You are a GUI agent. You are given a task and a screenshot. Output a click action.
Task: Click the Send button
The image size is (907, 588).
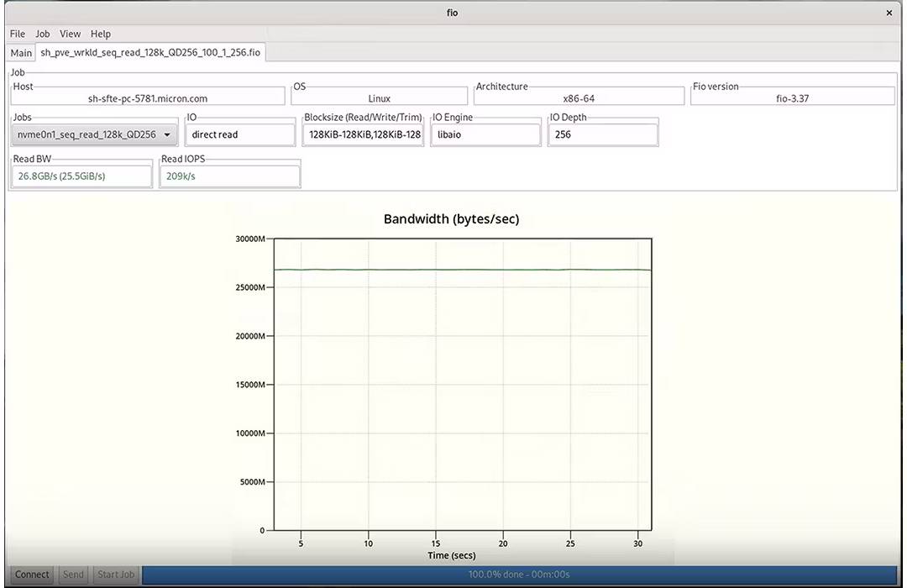point(73,575)
